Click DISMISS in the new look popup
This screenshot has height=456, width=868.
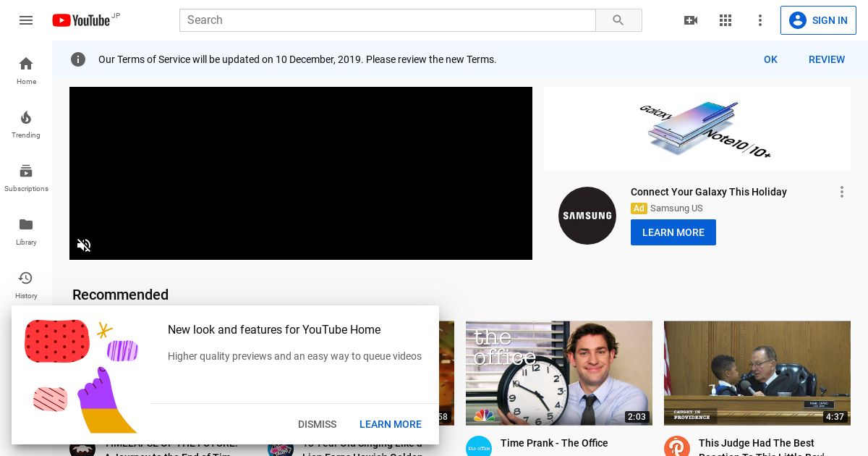pos(318,424)
